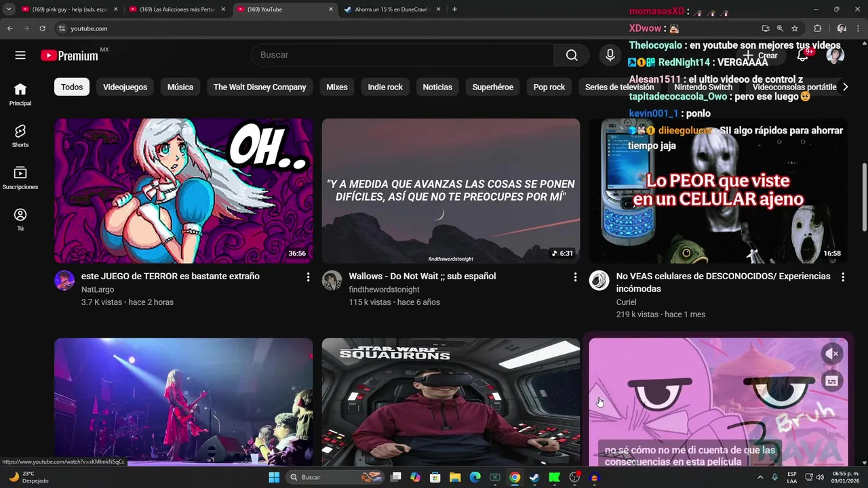This screenshot has width=868, height=488.
Task: Bookmark this page with star icon
Action: (x=795, y=28)
